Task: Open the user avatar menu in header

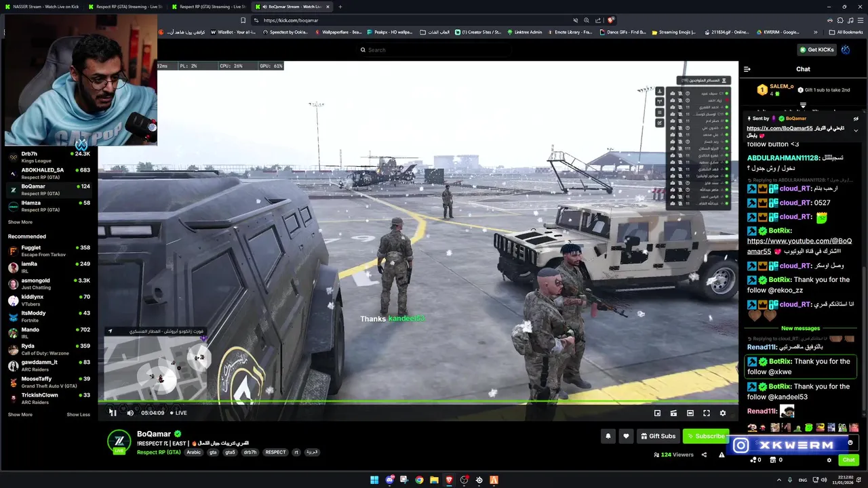Action: 846,49
